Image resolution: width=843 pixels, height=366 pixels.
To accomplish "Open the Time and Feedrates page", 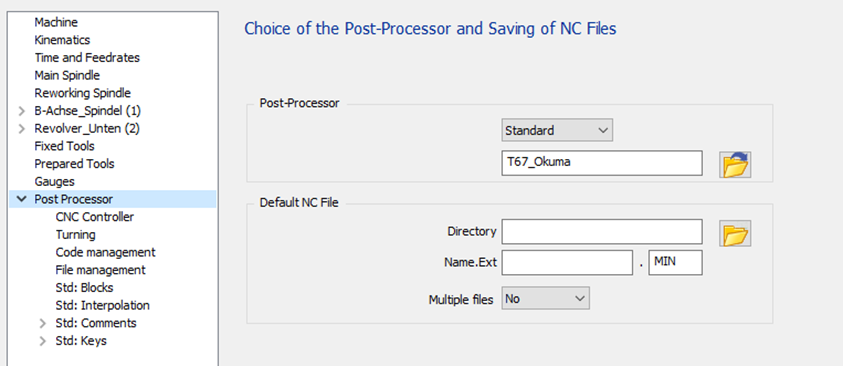I will tap(87, 58).
